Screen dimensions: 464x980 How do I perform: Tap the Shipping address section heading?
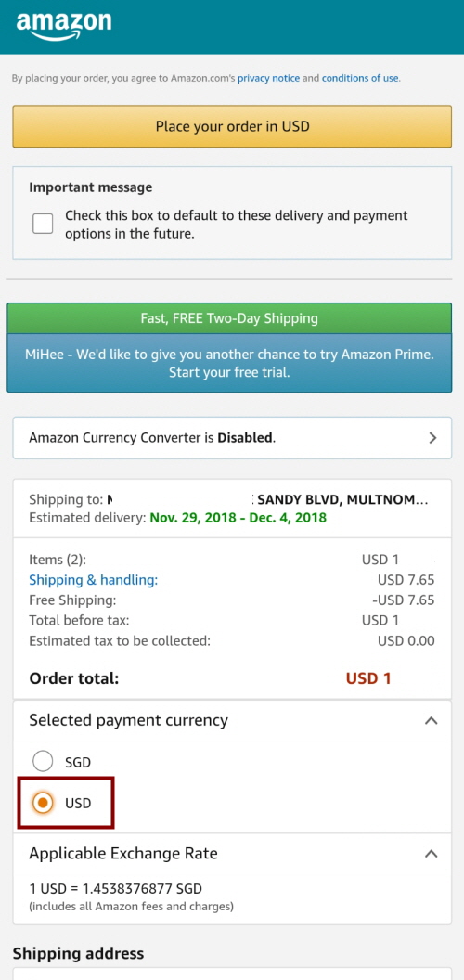click(78, 953)
